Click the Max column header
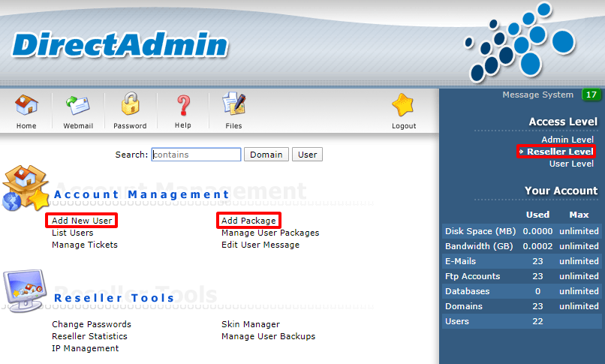This screenshot has width=605, height=364. 579,215
